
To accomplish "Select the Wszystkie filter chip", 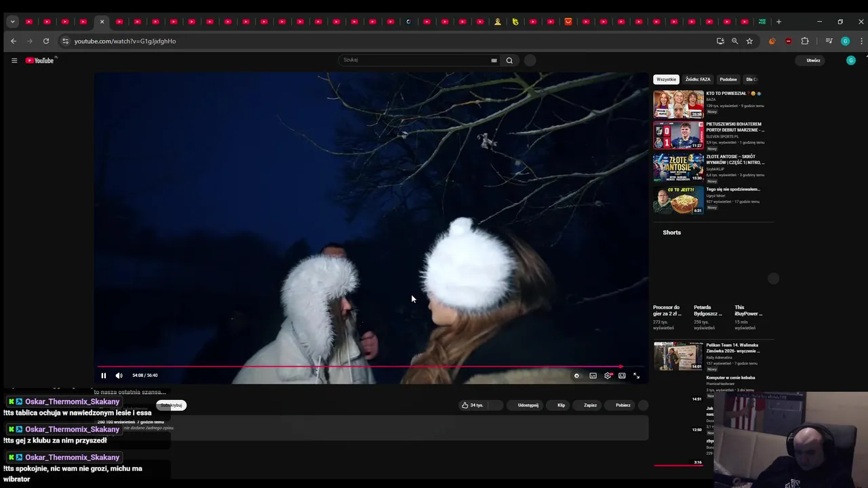I will click(666, 79).
